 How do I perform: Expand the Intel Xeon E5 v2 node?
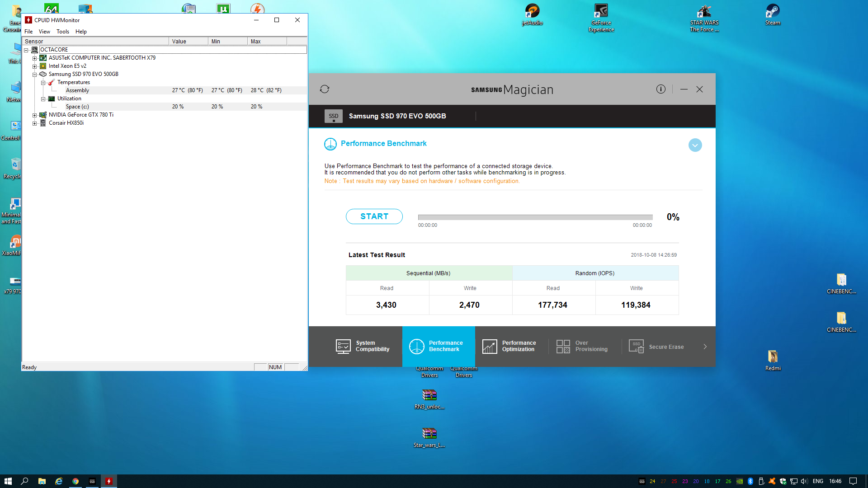coord(34,66)
